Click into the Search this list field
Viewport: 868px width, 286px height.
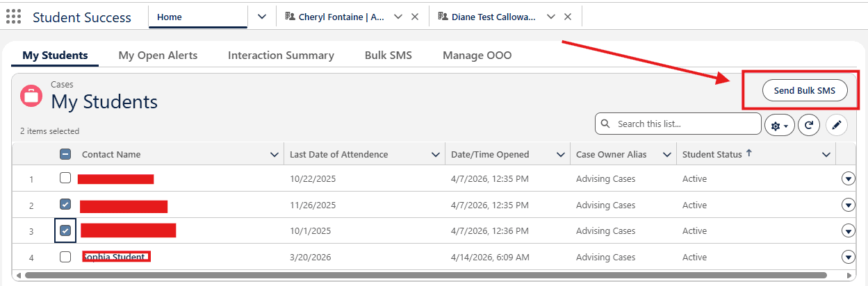click(x=678, y=124)
